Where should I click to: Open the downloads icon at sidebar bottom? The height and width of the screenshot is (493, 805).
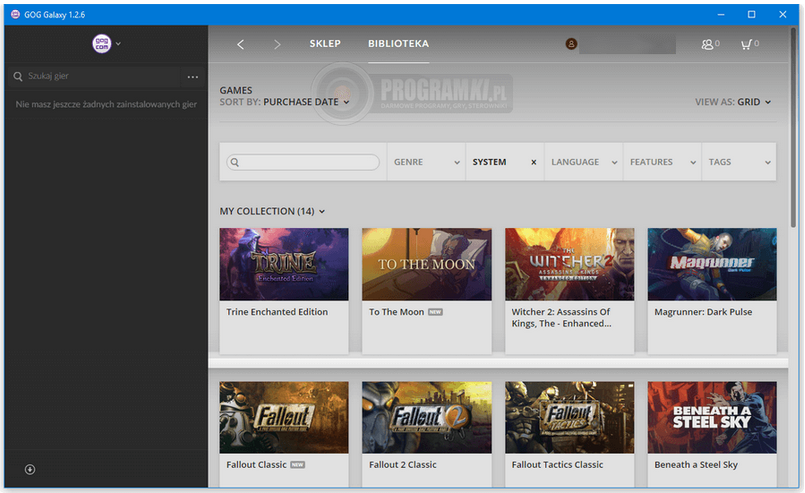(30, 469)
